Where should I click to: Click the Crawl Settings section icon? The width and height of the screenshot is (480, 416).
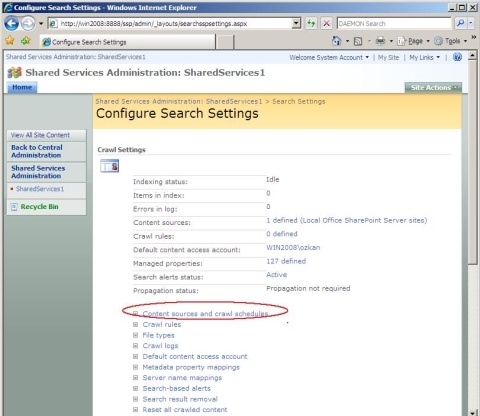(x=110, y=166)
